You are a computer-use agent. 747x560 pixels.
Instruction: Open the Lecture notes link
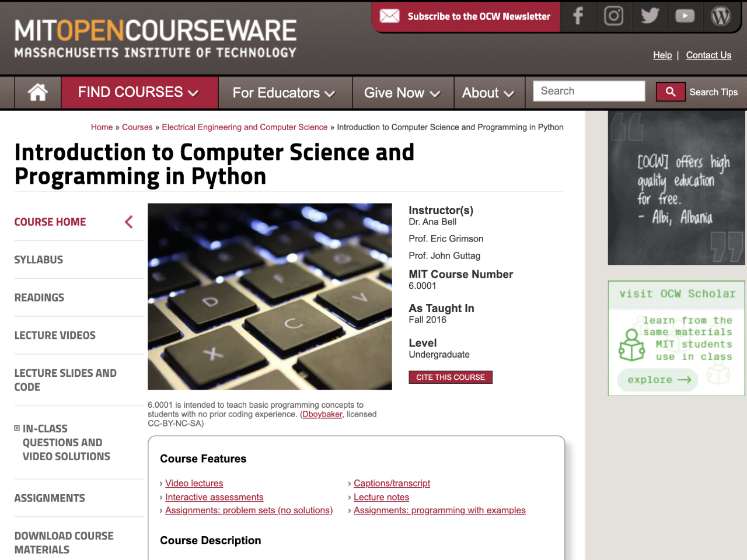[x=381, y=497]
